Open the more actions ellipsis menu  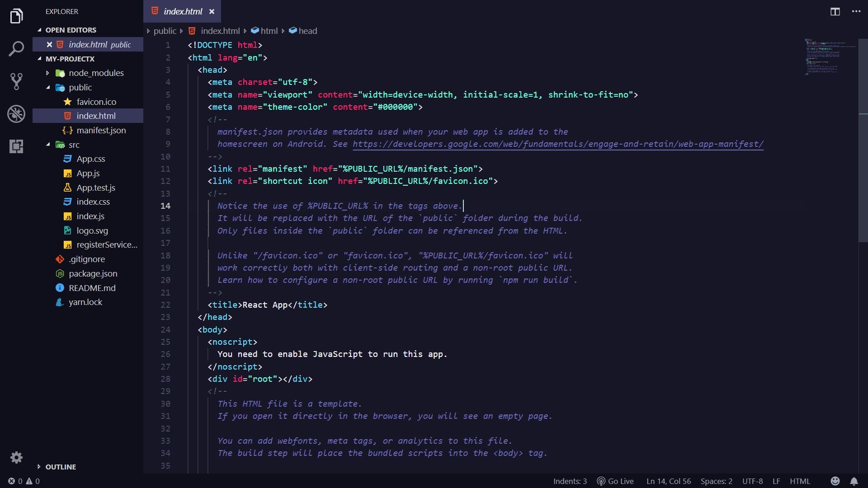pos(856,12)
